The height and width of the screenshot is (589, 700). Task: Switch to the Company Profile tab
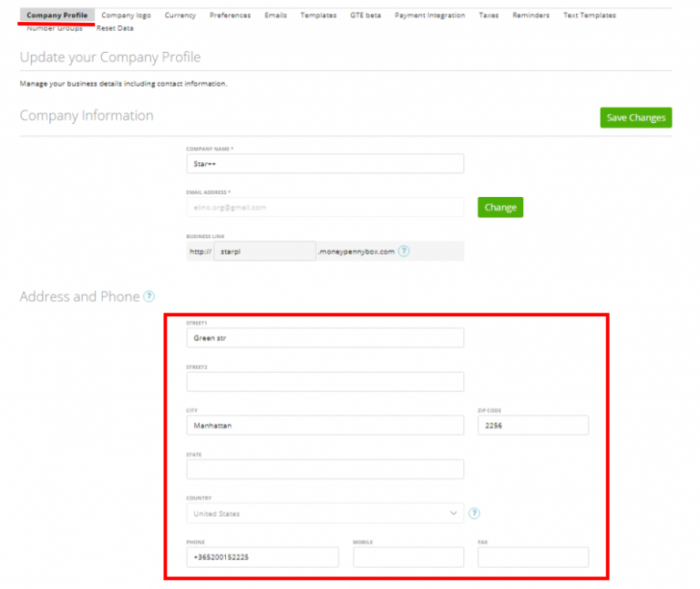[57, 15]
